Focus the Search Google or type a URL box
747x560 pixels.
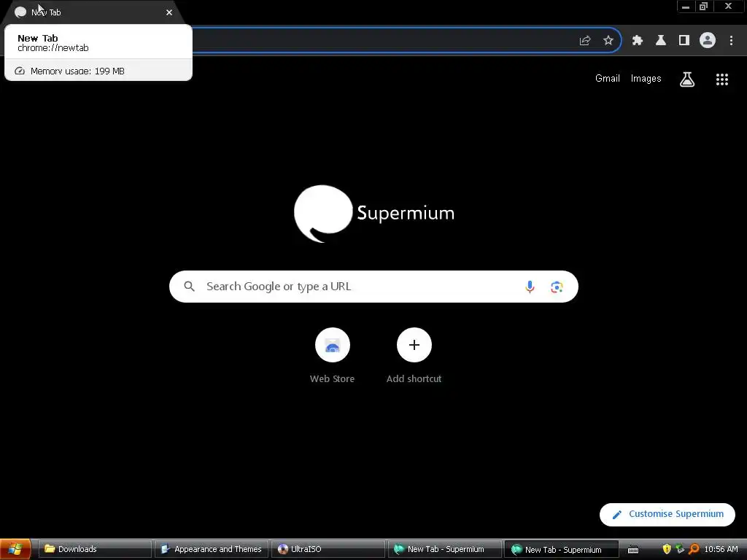pos(373,287)
